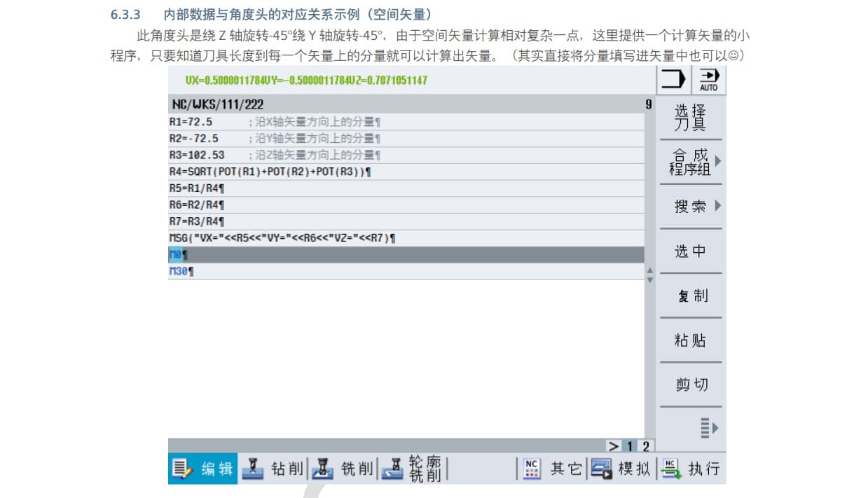Click the program path NC/WKS/111/222
This screenshot has height=498, width=868.
click(218, 104)
